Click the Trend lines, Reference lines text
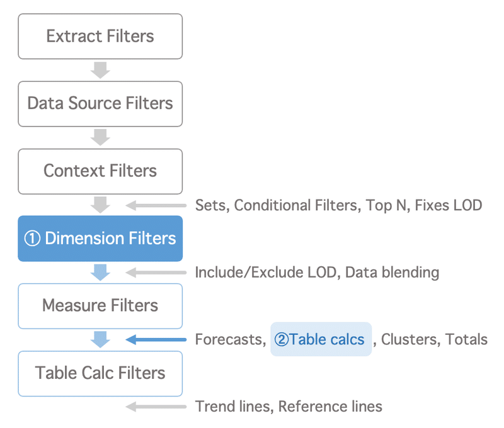The image size is (504, 428). coord(289,407)
